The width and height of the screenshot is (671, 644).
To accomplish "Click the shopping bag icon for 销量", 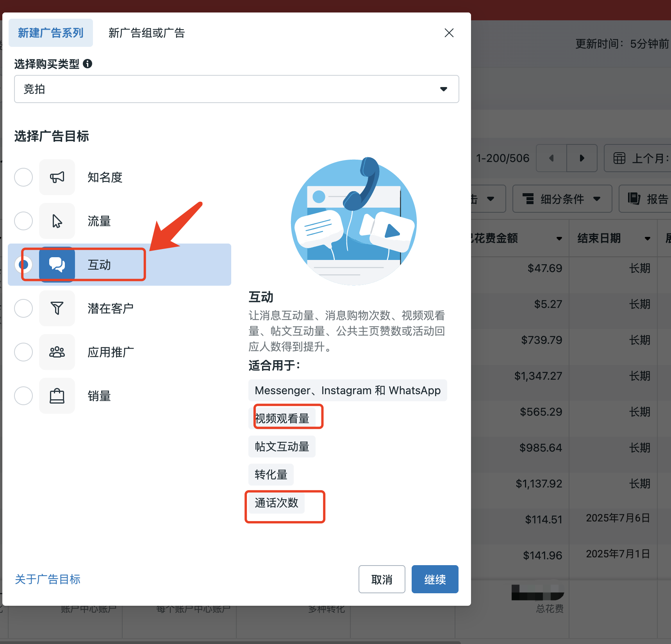I will pyautogui.click(x=57, y=396).
